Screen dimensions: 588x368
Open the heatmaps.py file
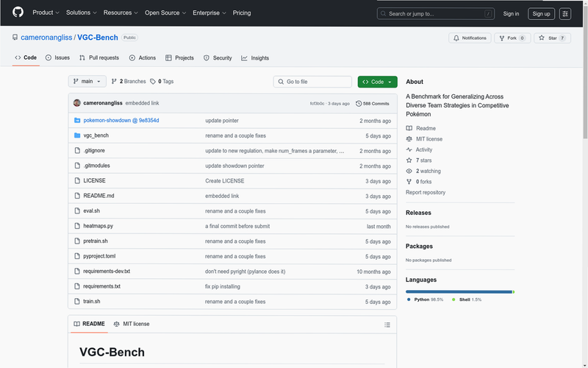click(x=98, y=226)
